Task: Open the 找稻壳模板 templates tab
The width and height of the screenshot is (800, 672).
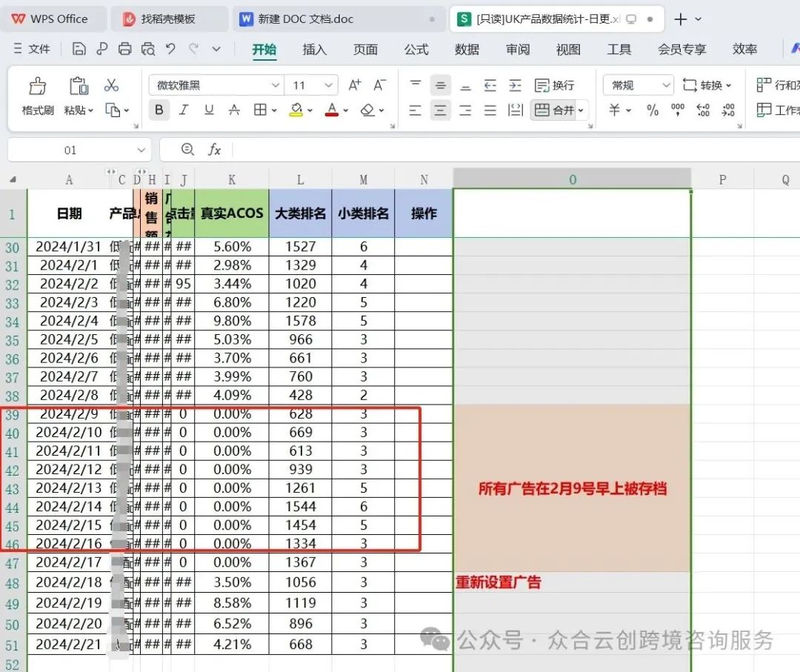Action: click(168, 19)
